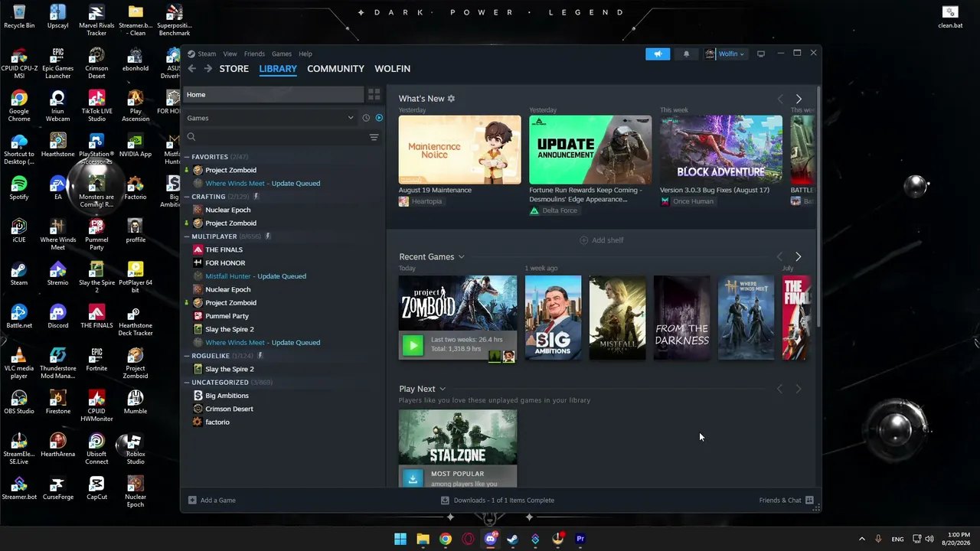
Task: Open advanced library filter options icon
Action: pos(374,137)
